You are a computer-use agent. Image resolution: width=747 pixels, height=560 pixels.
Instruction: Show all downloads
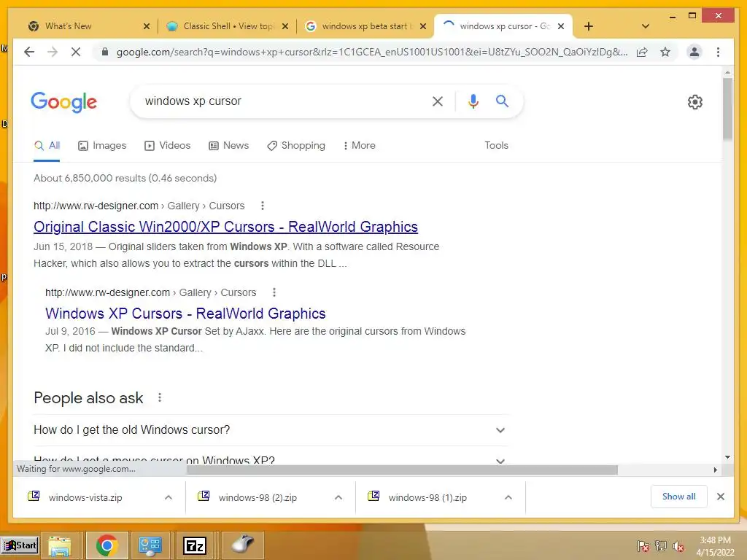click(x=679, y=497)
